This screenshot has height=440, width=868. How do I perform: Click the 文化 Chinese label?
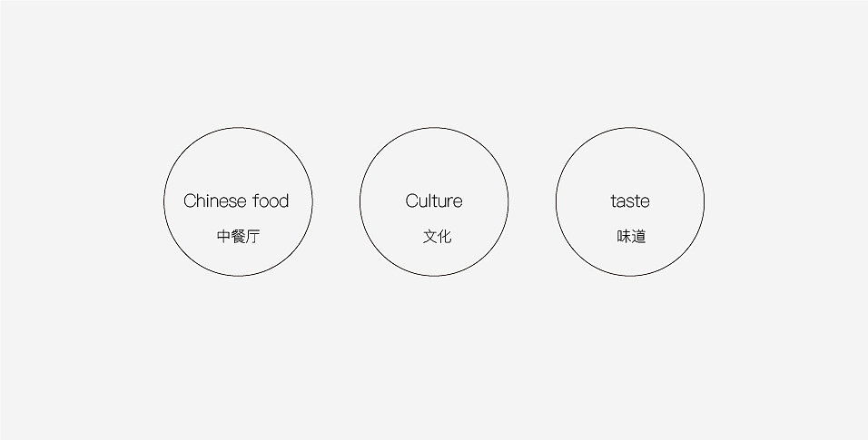[x=438, y=236]
